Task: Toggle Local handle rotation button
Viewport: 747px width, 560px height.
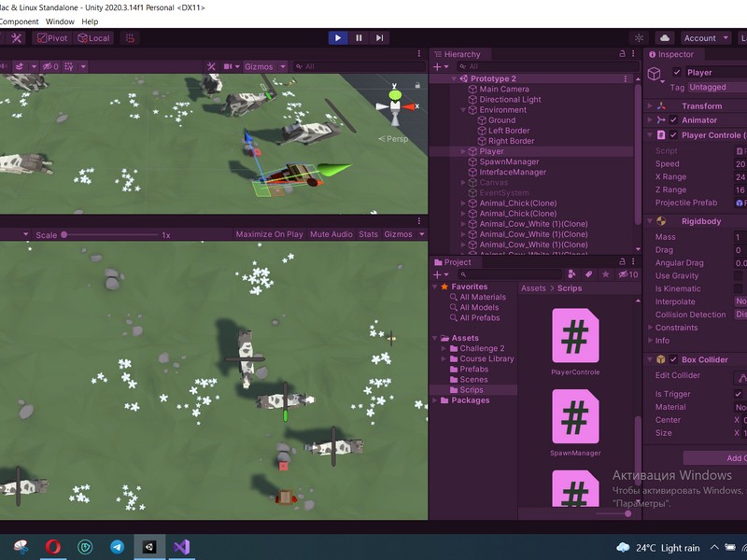Action: point(93,38)
